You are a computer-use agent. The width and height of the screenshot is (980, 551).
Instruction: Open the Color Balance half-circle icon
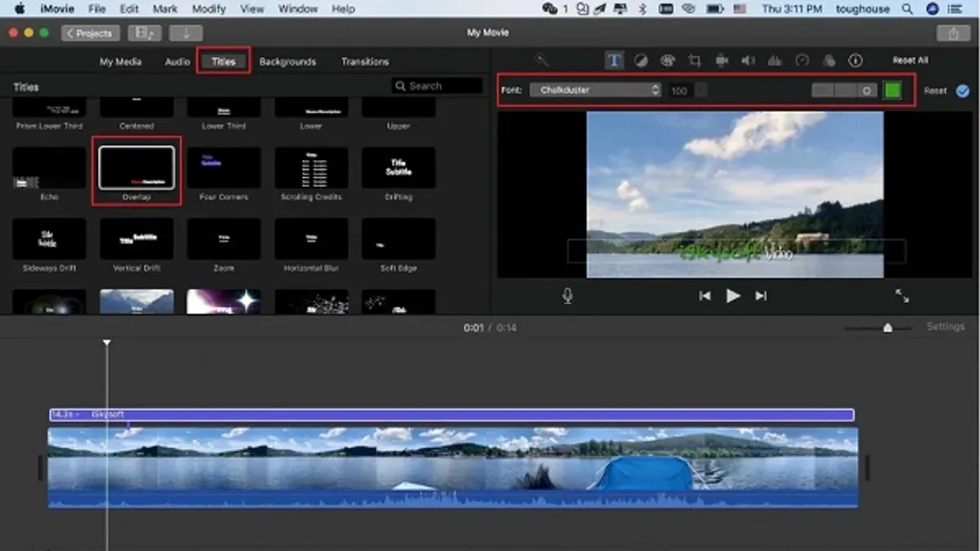pyautogui.click(x=641, y=60)
